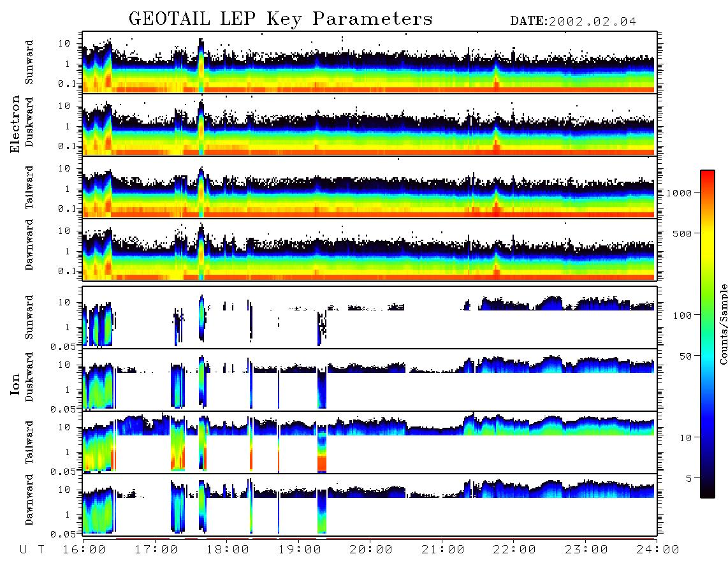Click the Counts/Sample colorbar title
The image size is (728, 561).
pos(723,324)
